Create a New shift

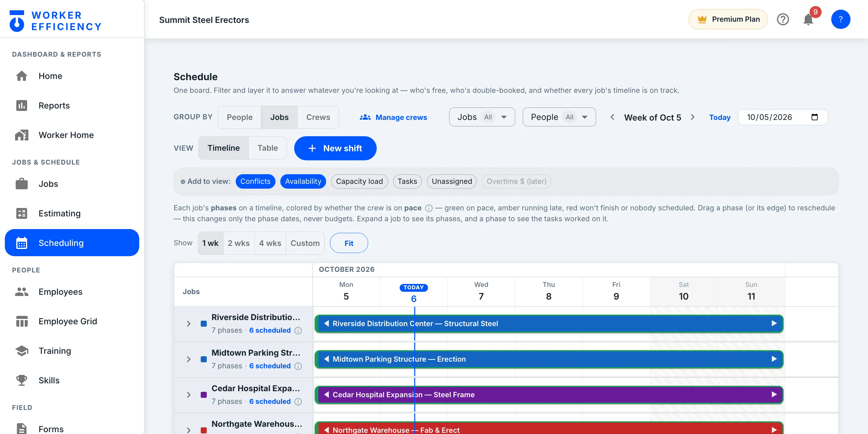point(335,148)
